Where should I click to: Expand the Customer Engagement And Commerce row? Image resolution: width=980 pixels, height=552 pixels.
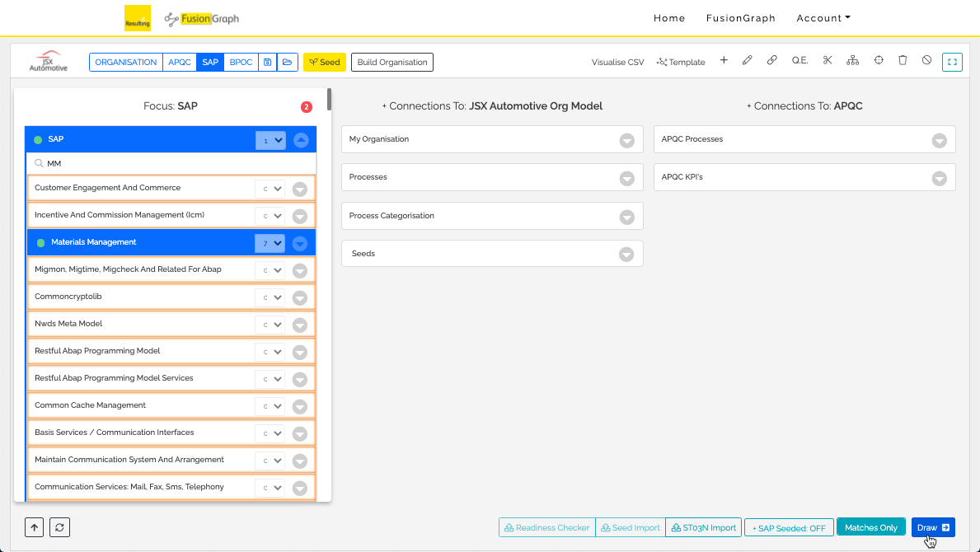pos(300,189)
